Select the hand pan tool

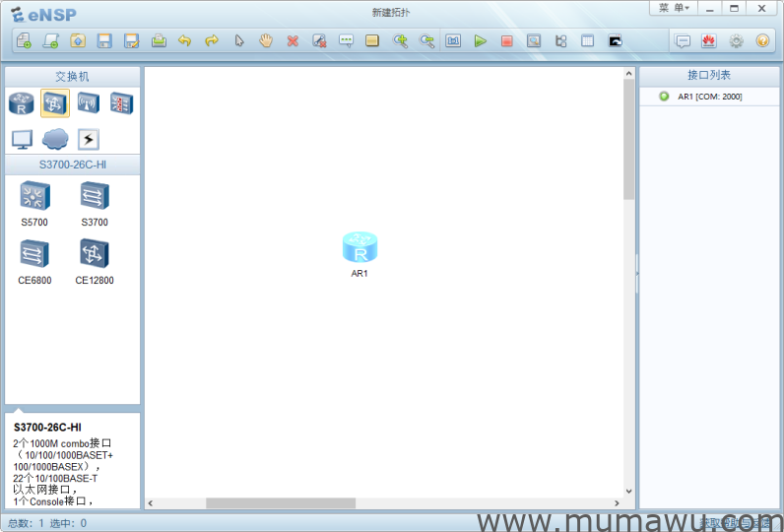[266, 41]
